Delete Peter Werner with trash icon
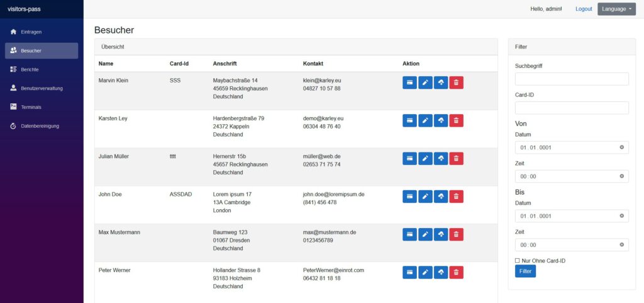This screenshot has width=644, height=303. [x=457, y=272]
